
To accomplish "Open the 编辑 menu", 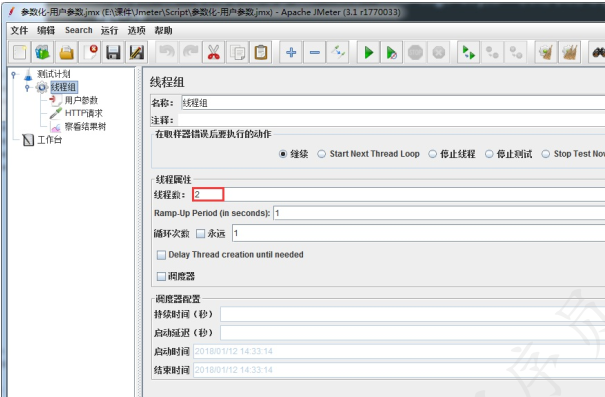I will click(x=46, y=30).
